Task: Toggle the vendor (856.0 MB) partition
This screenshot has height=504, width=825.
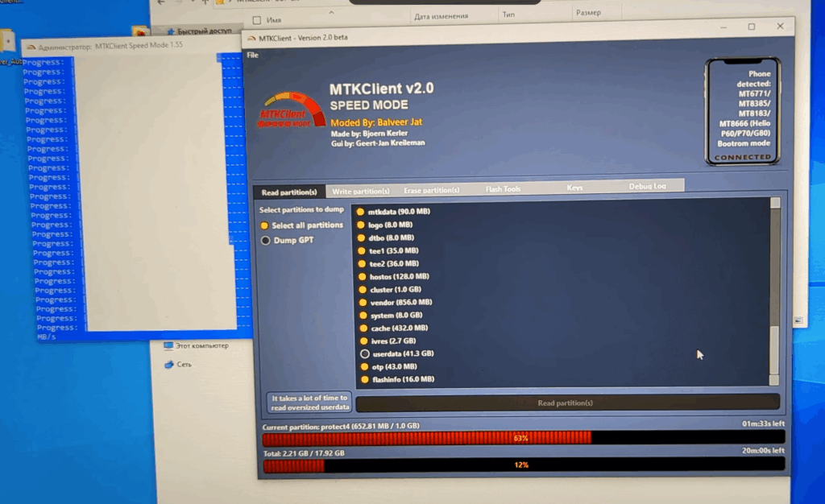Action: [363, 302]
